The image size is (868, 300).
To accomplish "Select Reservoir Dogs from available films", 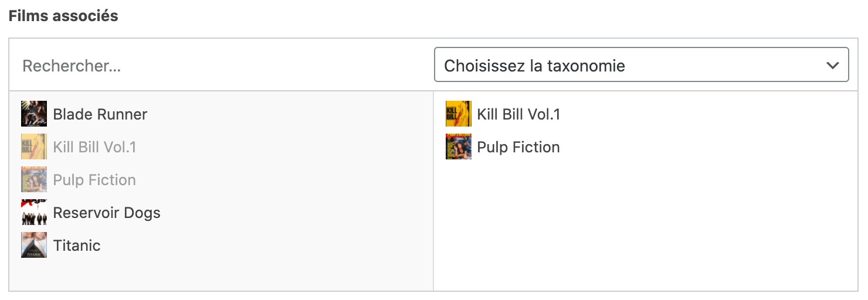I will coord(107,213).
